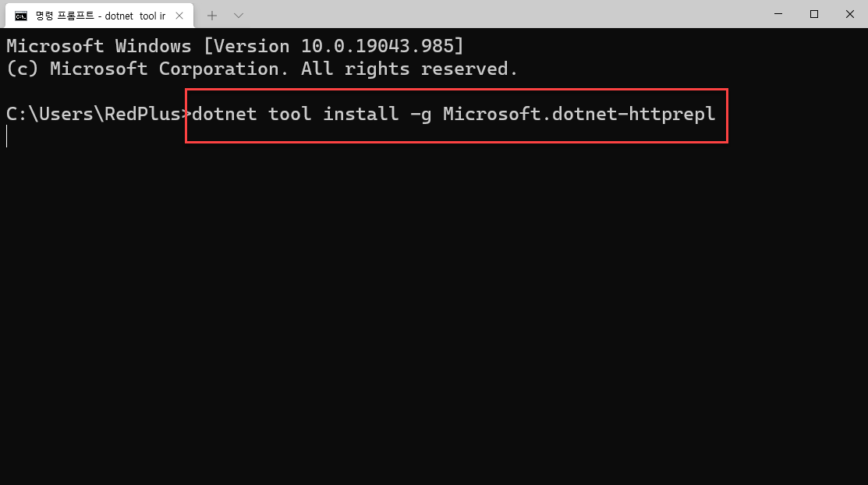
Task: Click the empty terminal background area
Action: [434, 312]
